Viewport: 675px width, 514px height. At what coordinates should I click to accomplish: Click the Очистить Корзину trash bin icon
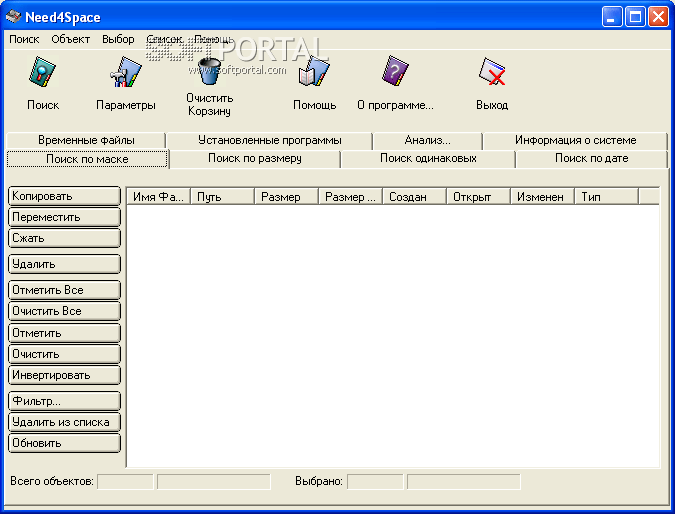209,71
